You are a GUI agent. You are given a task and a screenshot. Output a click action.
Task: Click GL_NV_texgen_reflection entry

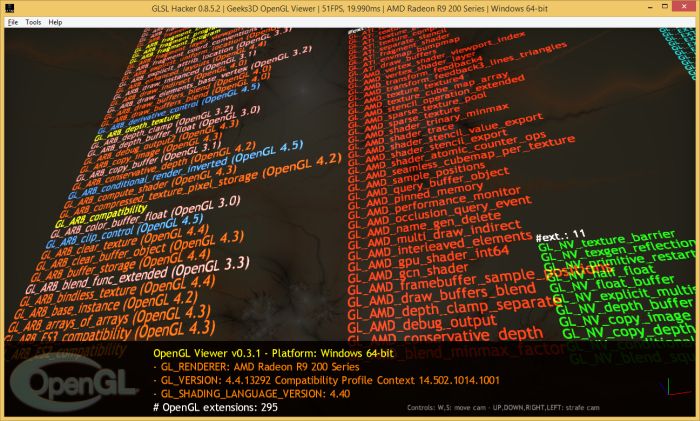617,251
